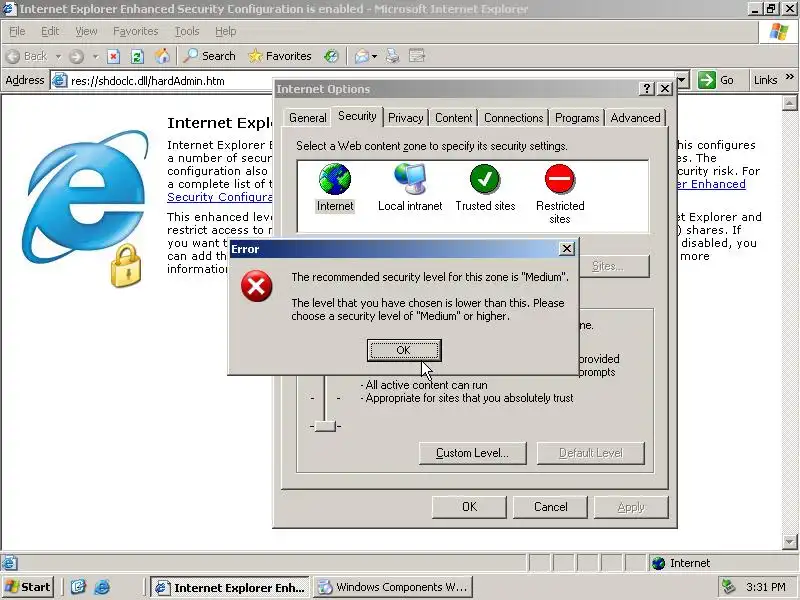Click the Custom Level... button
The image size is (800, 600).
(x=472, y=453)
